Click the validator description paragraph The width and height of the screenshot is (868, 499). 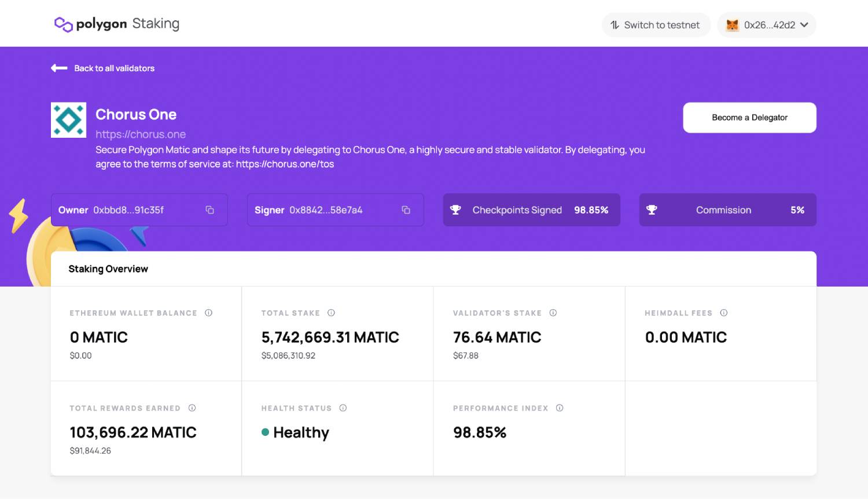[x=370, y=157]
